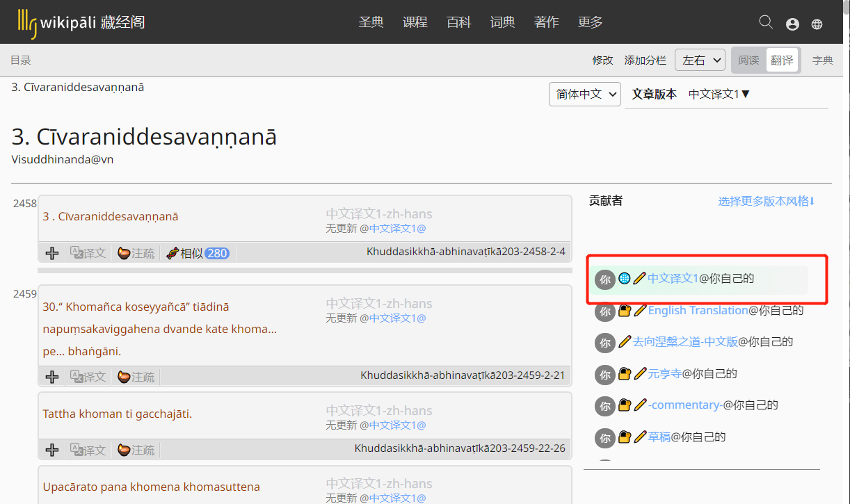This screenshot has height=504, width=850.
Task: Open the English Translation channel link
Action: point(698,310)
